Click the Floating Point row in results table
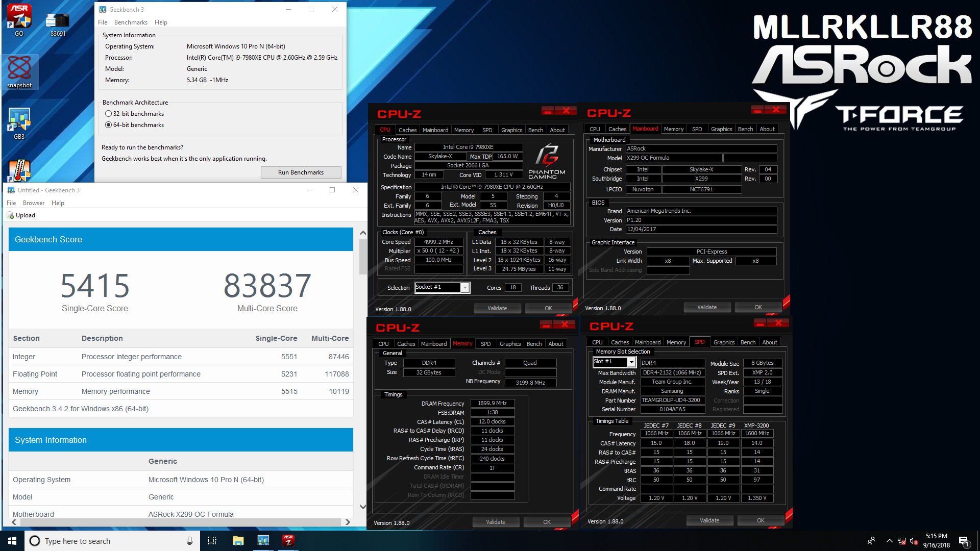The image size is (980, 551). [x=181, y=374]
